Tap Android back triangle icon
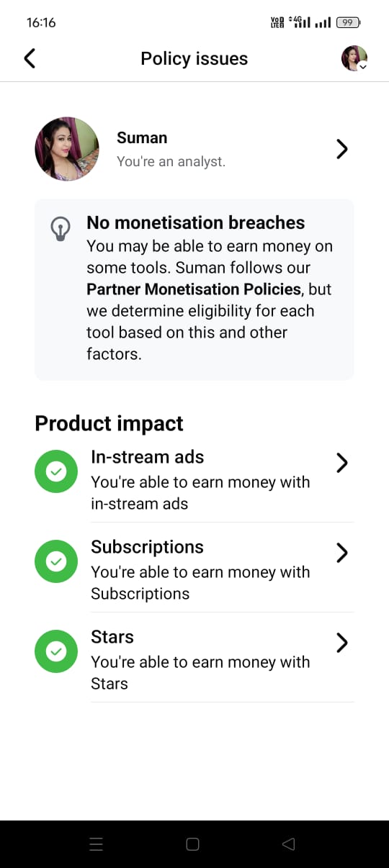The height and width of the screenshot is (868, 389). point(289,844)
